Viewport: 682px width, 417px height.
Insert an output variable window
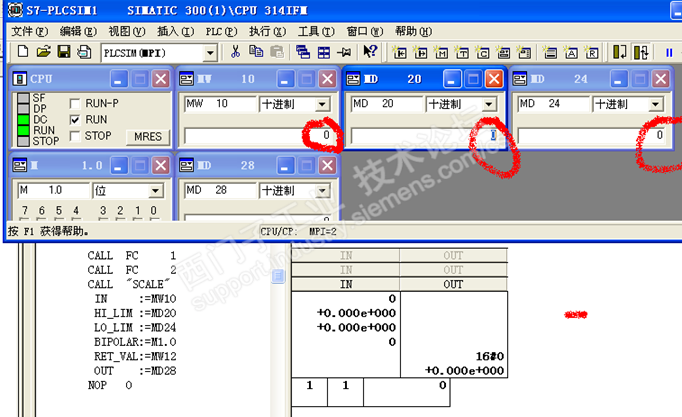420,53
